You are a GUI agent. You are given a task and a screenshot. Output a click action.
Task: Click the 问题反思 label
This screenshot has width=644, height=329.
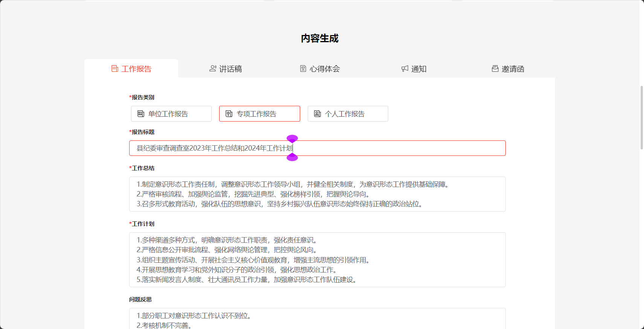(140, 299)
